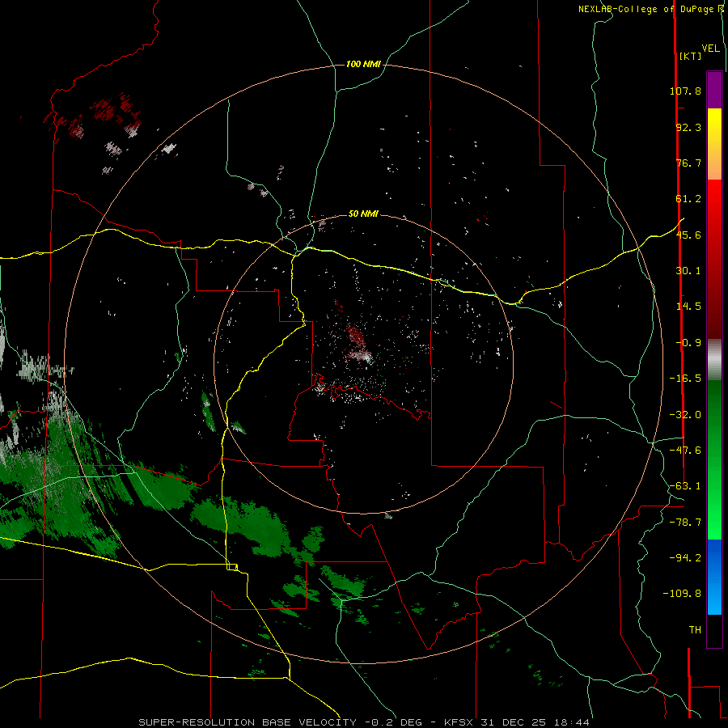Click the TH legend label
Image resolution: width=728 pixels, height=728 pixels.
(695, 630)
